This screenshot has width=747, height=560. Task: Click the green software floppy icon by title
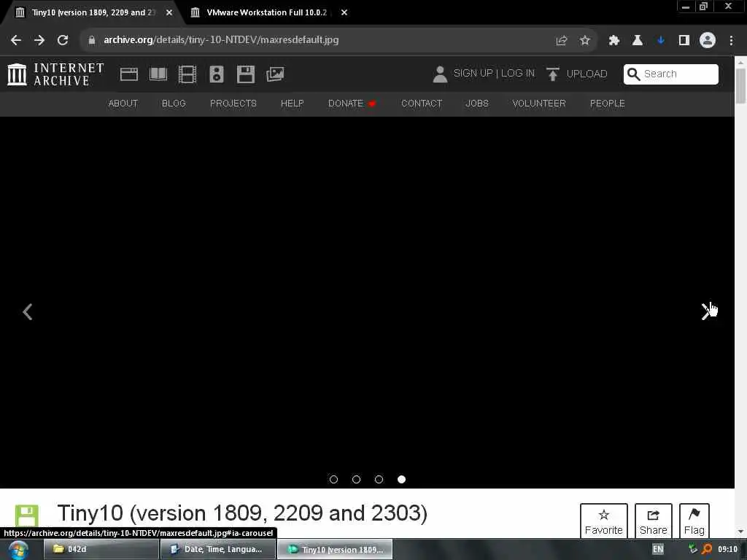(27, 516)
